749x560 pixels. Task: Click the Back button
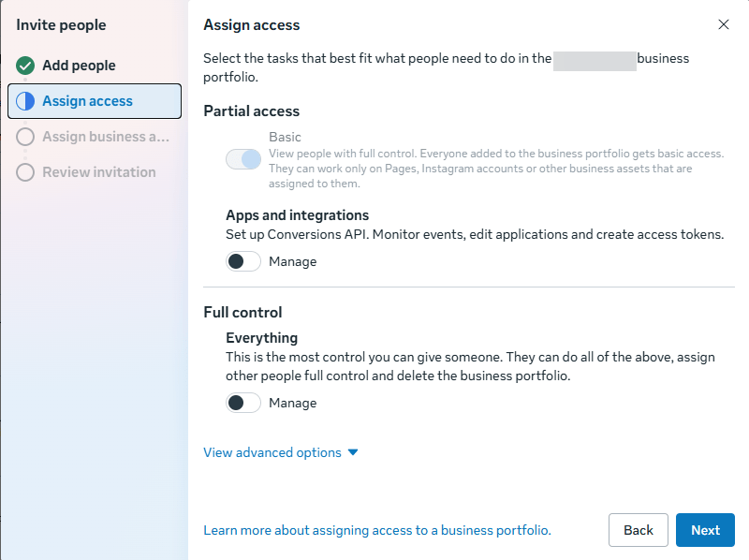point(639,530)
